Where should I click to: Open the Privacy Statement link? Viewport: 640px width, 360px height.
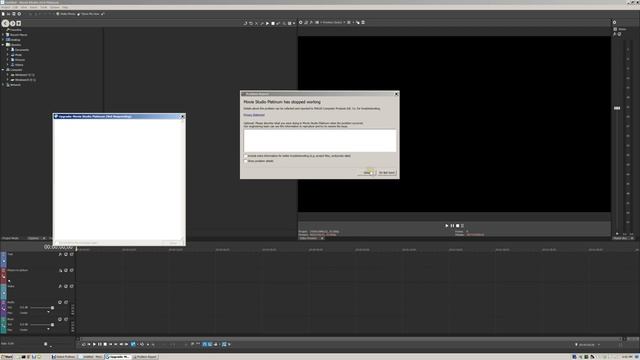pos(254,115)
